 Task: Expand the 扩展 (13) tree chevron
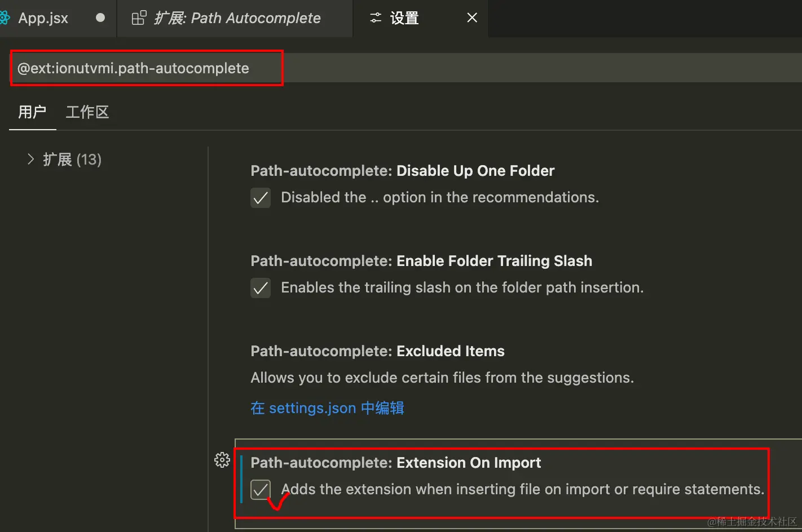point(30,159)
